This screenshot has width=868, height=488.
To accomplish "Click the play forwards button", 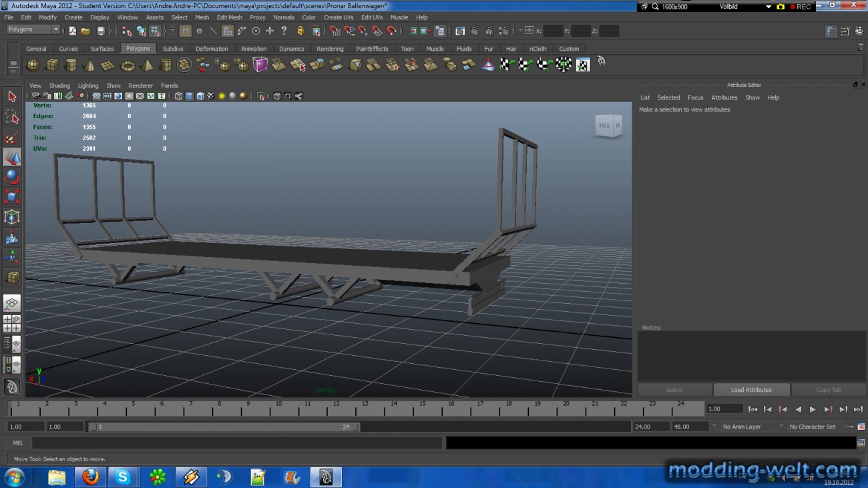I will 813,409.
